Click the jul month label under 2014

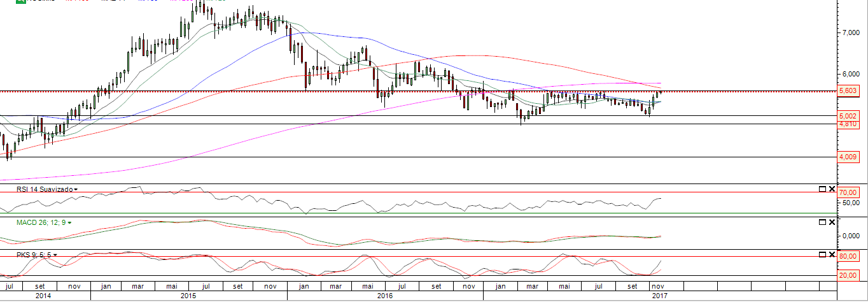tap(8, 287)
